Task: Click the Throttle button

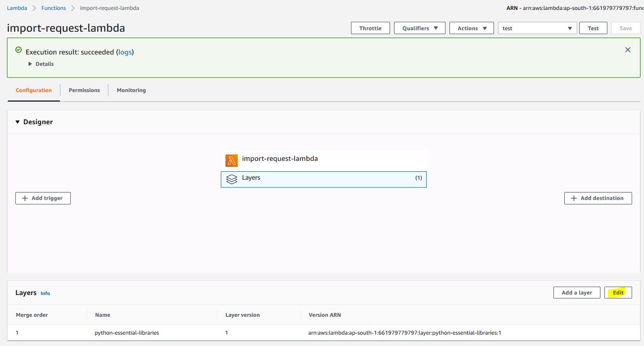Action: 370,28
